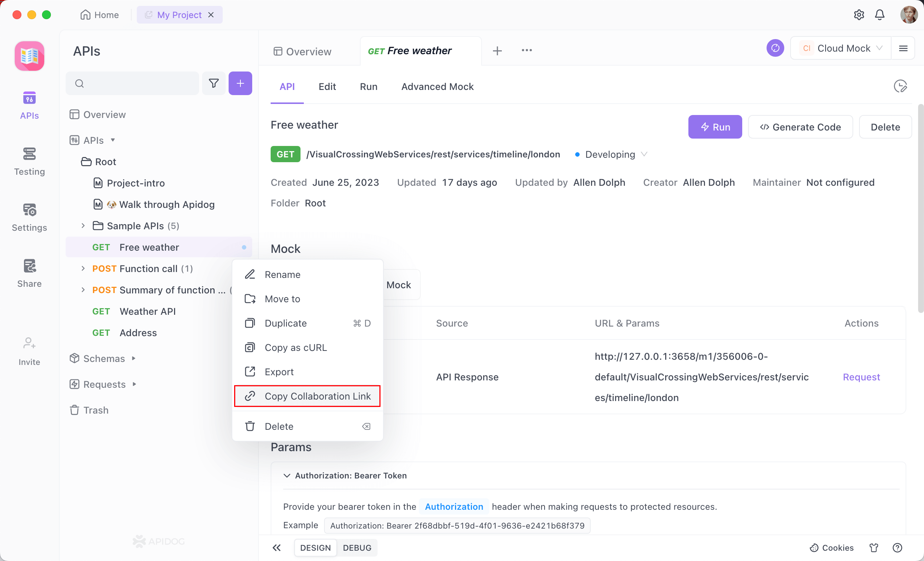Click the notification bell
Image resolution: width=924 pixels, height=561 pixels.
[880, 15]
